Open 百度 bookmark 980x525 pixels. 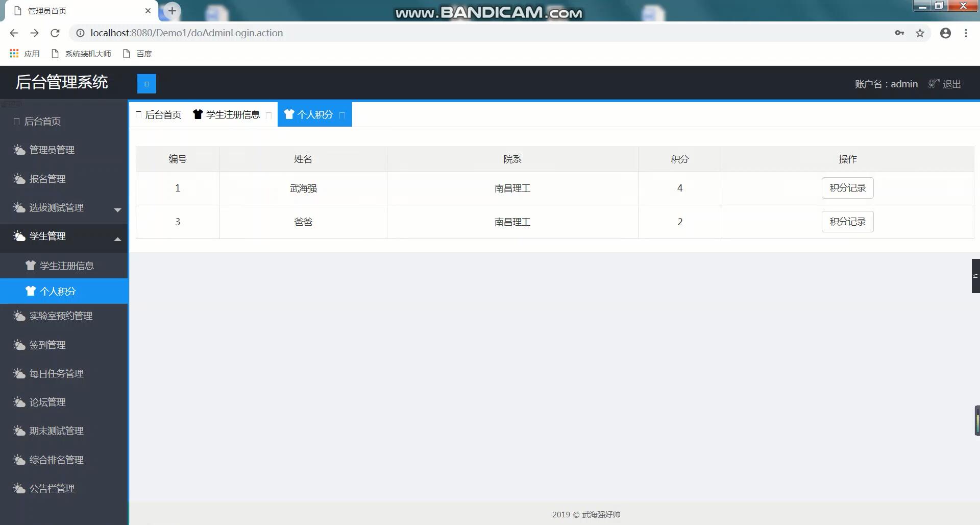coord(137,54)
